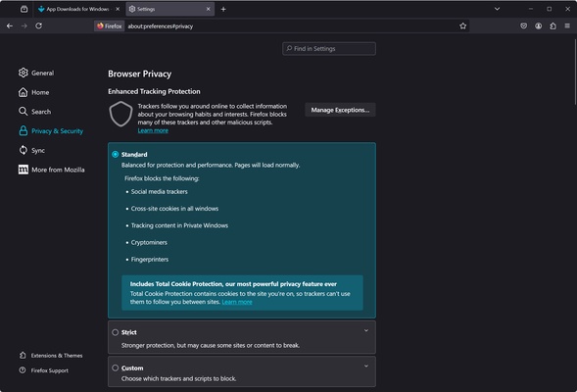
Task: Open Learn more about Total Cookie Protection
Action: [237, 302]
